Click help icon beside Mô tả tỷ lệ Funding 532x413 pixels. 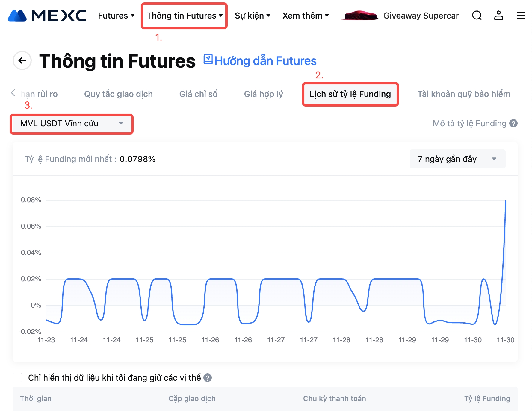(513, 124)
